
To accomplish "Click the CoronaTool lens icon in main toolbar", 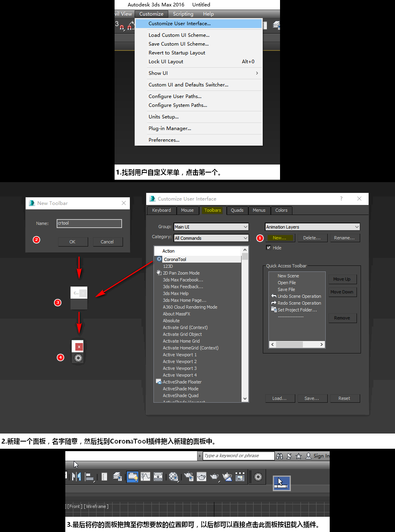I will (258, 477).
